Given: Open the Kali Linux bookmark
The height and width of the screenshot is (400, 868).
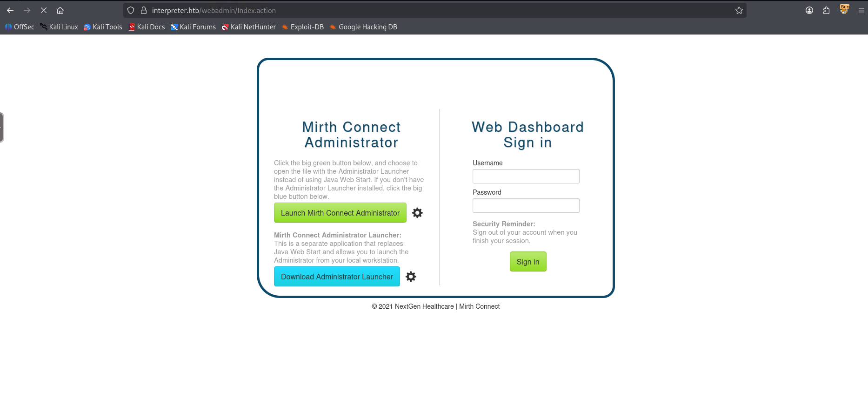Looking at the screenshot, I should (59, 27).
